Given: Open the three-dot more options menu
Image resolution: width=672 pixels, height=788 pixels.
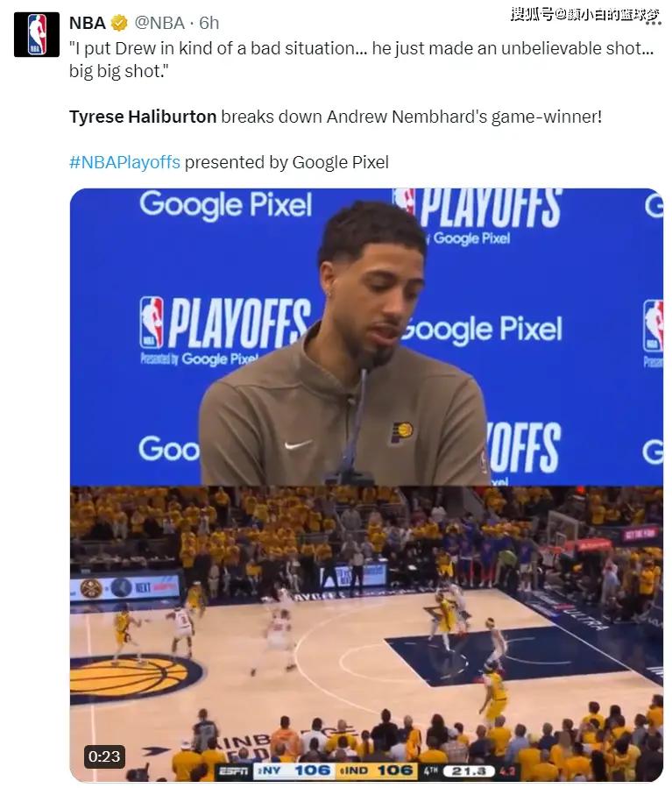Looking at the screenshot, I should pos(653,24).
